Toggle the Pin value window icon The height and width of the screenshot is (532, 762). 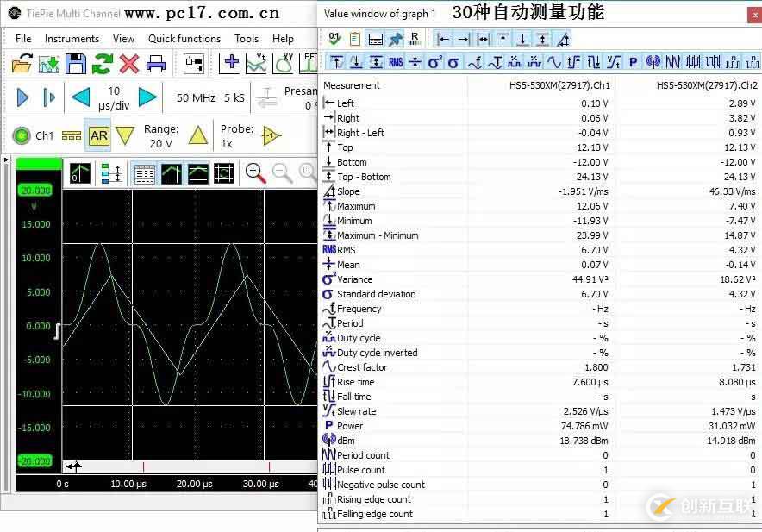396,39
